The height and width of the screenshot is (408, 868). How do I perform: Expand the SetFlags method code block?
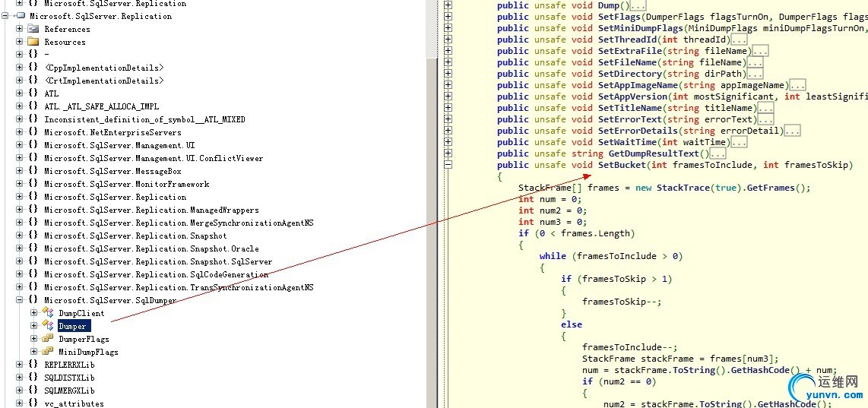448,17
